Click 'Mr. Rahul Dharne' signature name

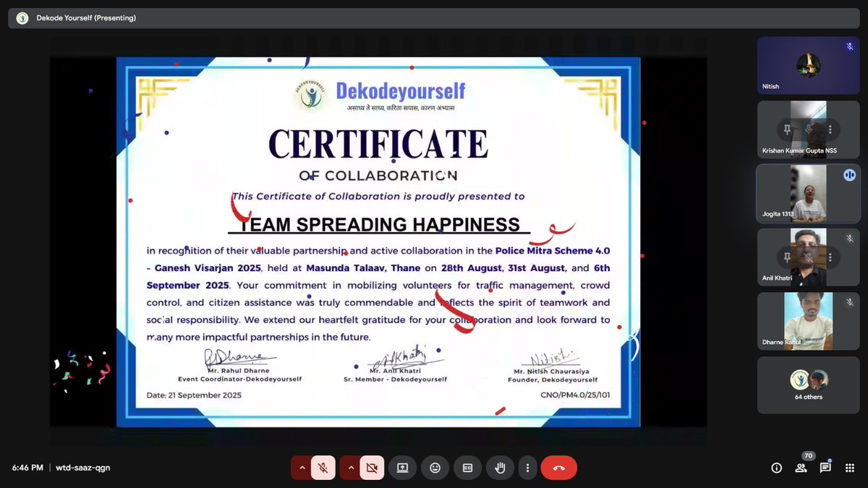tap(239, 372)
